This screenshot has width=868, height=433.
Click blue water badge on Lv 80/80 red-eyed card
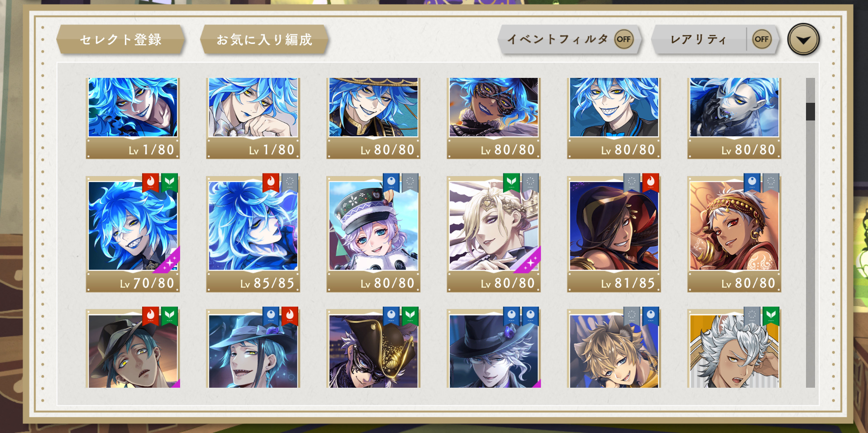coord(752,183)
